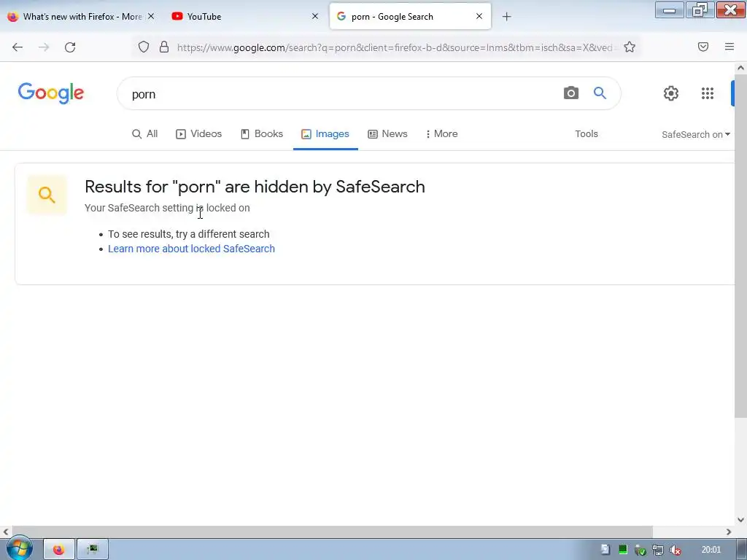
Task: Reload the page with the refresh icon
Action: tap(70, 47)
